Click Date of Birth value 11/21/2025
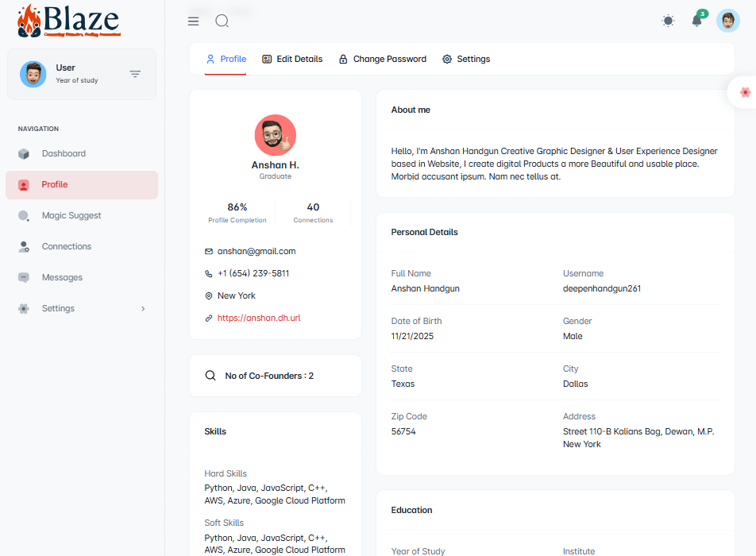This screenshot has width=756, height=556. click(412, 336)
